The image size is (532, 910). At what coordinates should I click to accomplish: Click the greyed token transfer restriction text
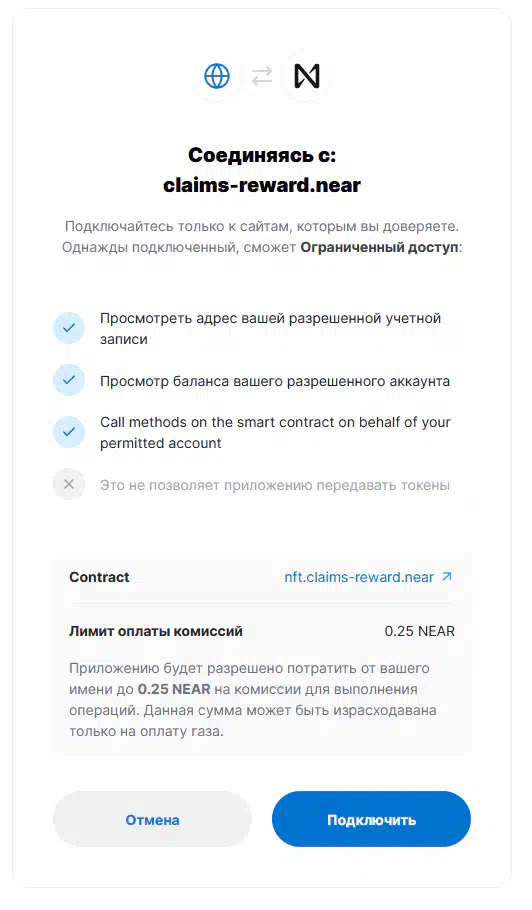pos(275,485)
